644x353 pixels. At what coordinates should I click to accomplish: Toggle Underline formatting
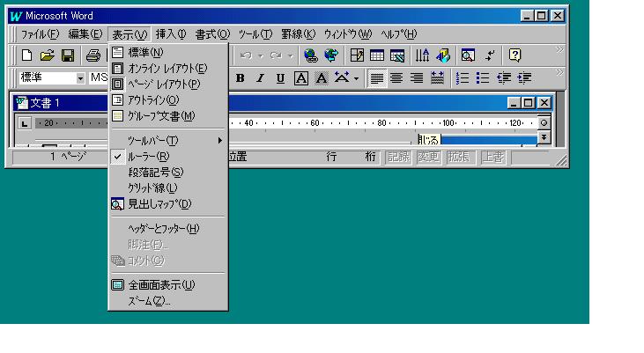[280, 78]
